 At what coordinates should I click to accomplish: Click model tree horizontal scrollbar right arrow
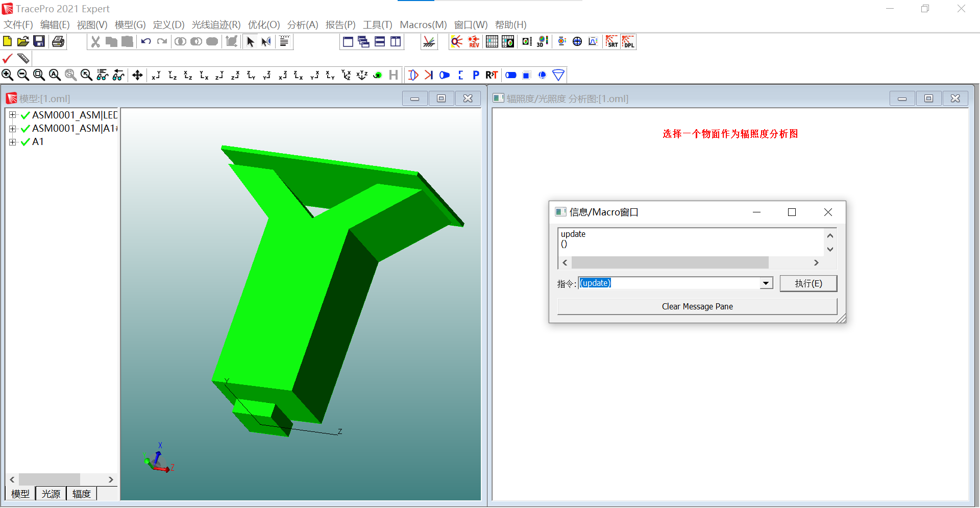click(111, 479)
